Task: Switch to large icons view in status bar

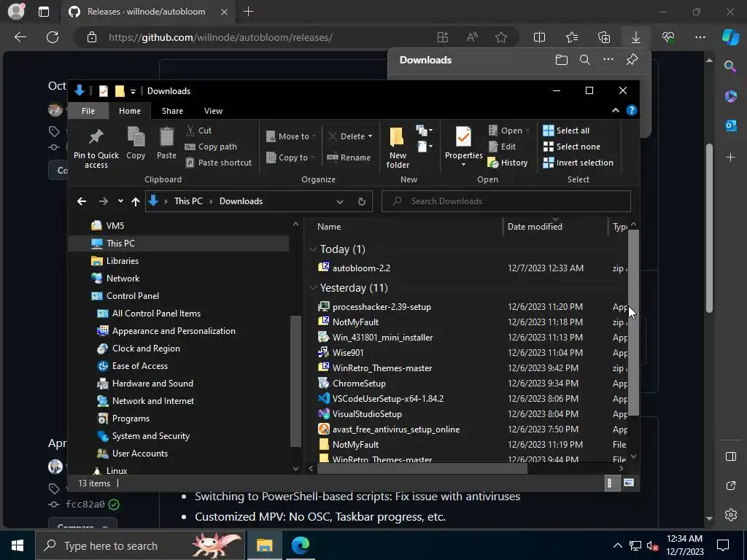Action: [629, 483]
